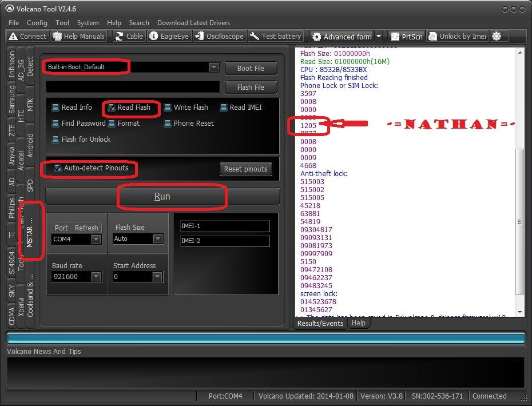Check the Format option
532x406 pixels.
112,124
